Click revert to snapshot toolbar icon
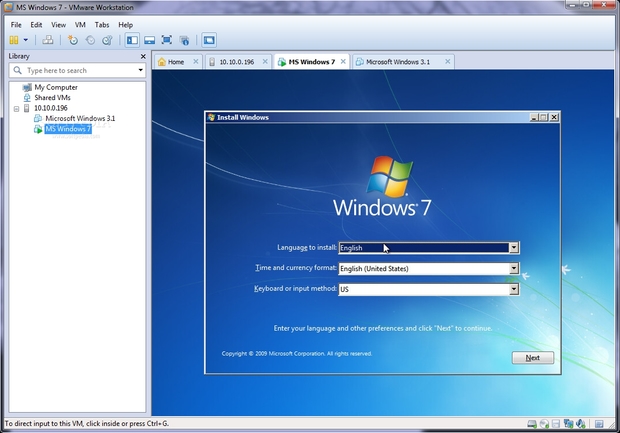Screen dimensions: 620x433 pyautogui.click(x=89, y=40)
